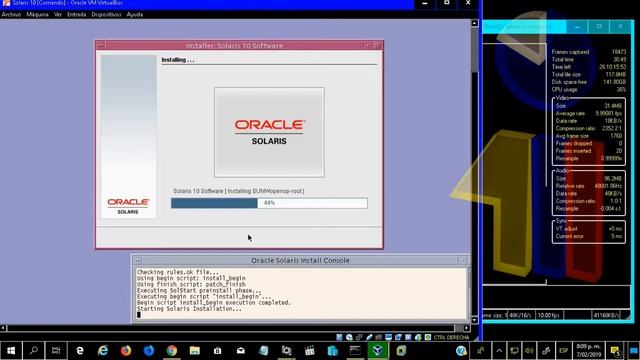Open the Ayuda menu

coord(135,14)
